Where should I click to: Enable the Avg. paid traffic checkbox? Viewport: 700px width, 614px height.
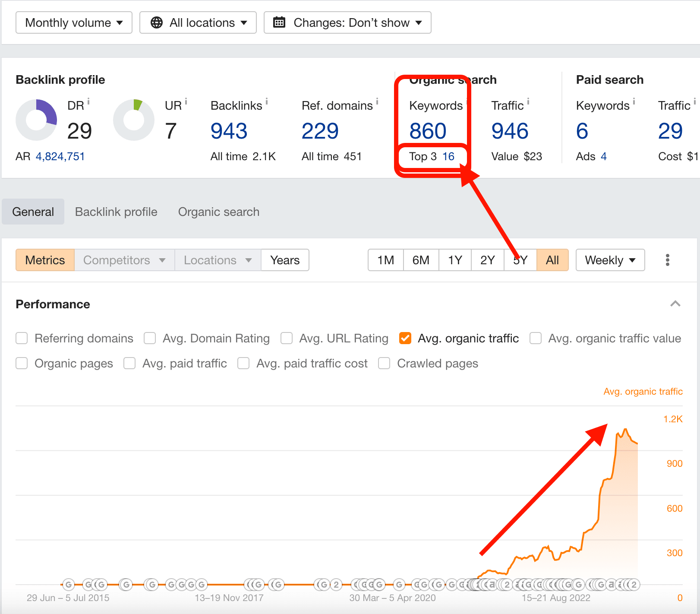click(129, 363)
